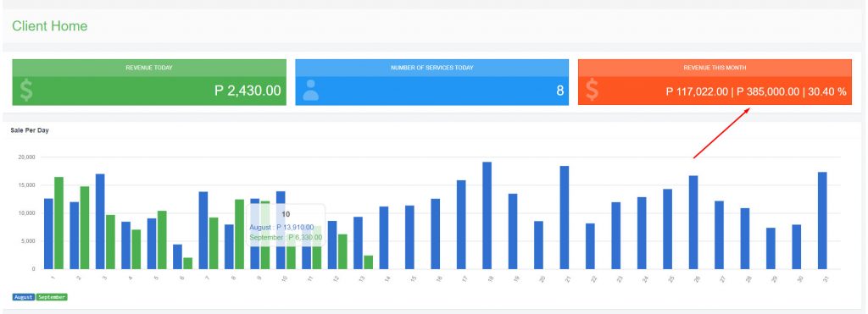The height and width of the screenshot is (314, 868).
Task: Click the August bar for day 15
Action: coord(409,238)
